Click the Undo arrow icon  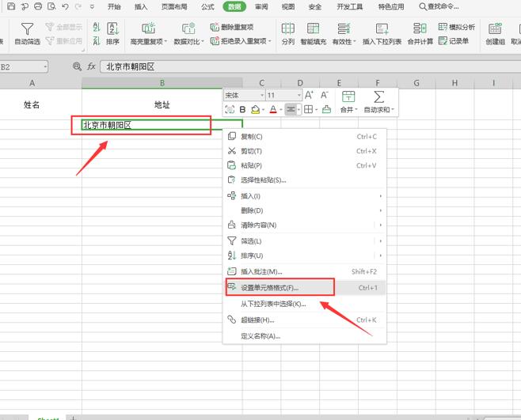click(65, 6)
